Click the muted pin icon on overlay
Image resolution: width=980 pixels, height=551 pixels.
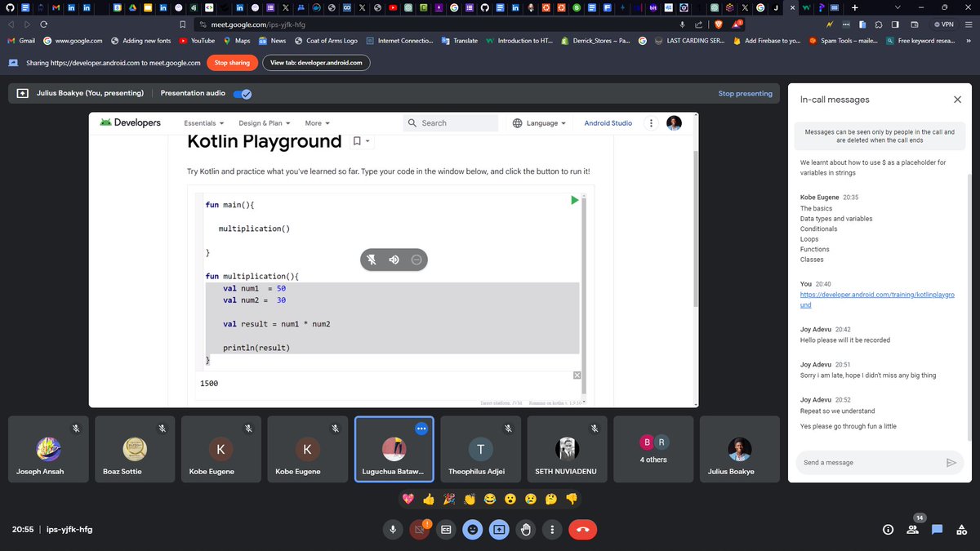372,260
